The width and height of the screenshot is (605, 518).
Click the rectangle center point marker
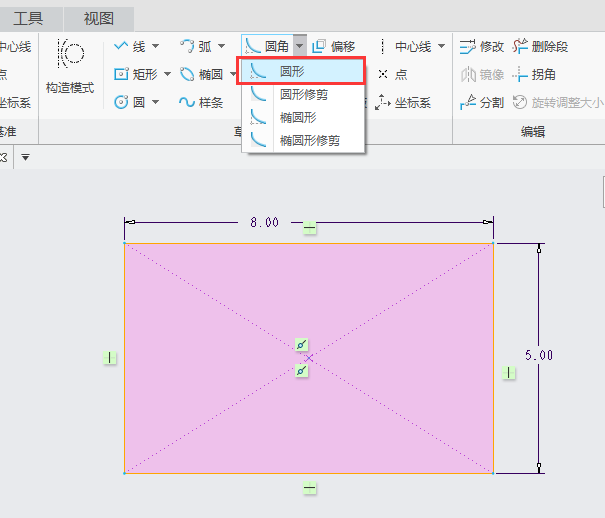point(309,359)
